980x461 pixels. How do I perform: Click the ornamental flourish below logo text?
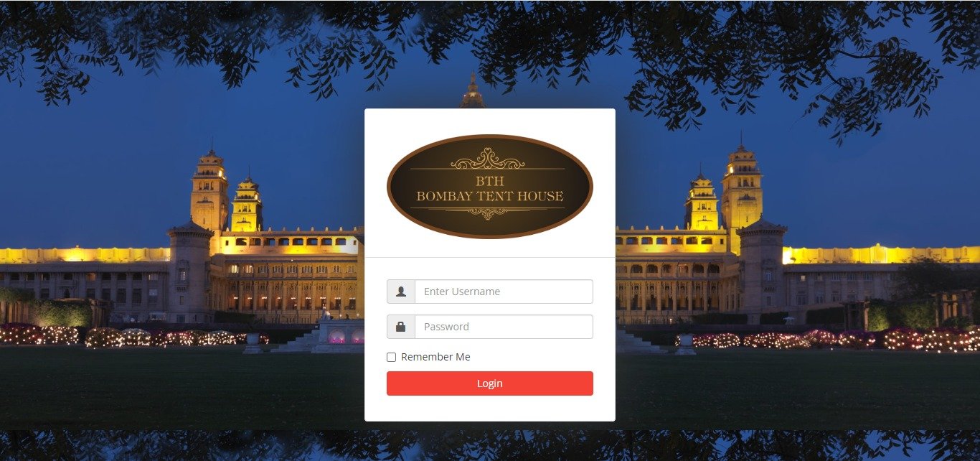click(488, 212)
